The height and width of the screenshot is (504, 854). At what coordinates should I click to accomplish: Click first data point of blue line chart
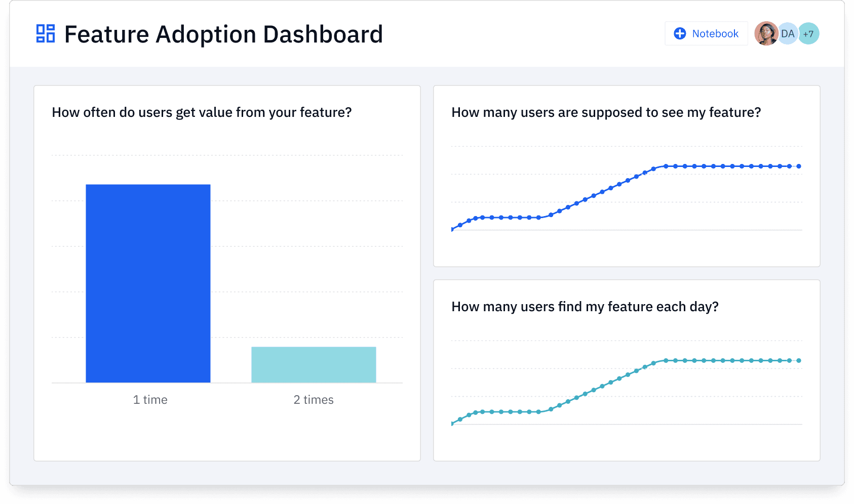tap(452, 229)
